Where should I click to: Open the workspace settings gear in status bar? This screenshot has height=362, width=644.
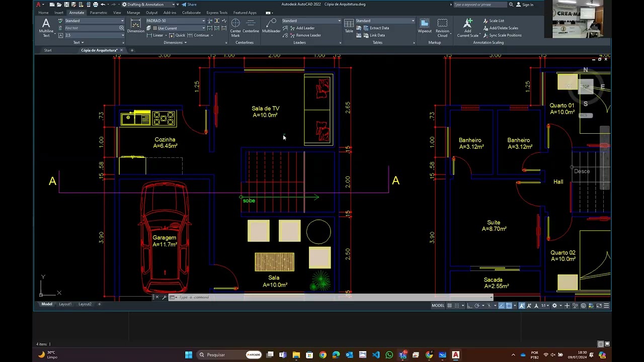pos(554,306)
